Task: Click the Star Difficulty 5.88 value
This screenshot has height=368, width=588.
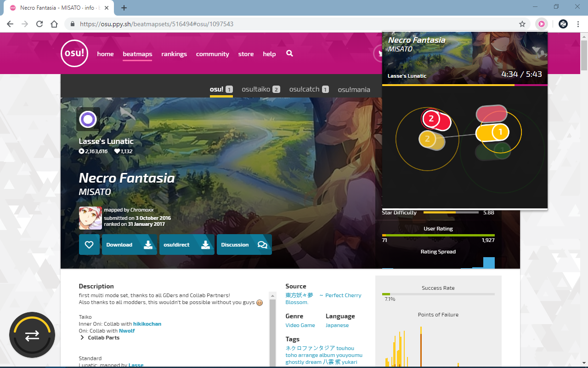Action: 489,213
